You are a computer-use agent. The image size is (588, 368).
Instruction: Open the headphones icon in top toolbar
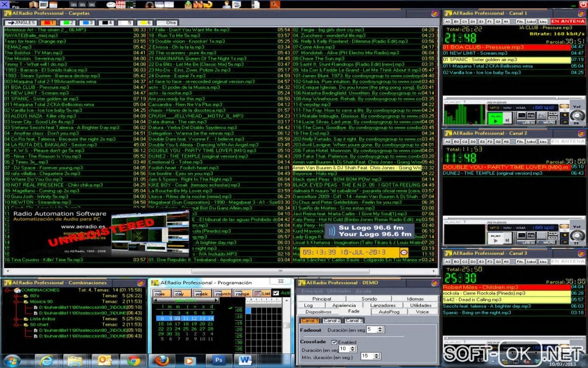[150, 5]
